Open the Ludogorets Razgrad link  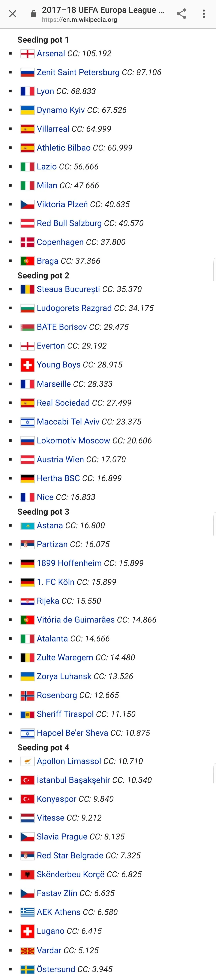click(x=74, y=308)
